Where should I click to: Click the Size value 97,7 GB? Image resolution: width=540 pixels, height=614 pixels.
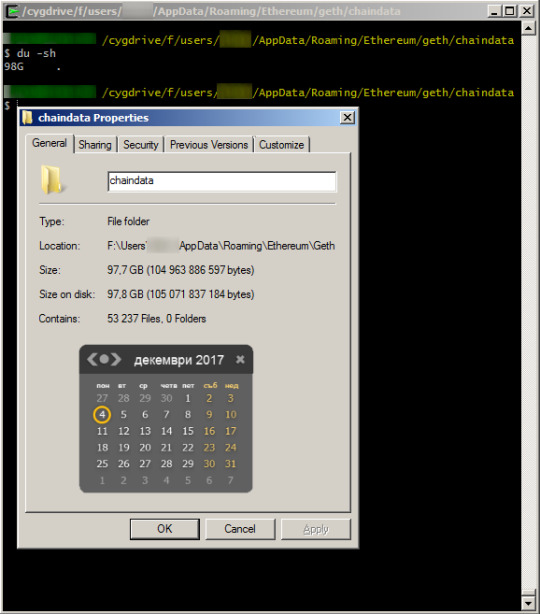(181, 270)
